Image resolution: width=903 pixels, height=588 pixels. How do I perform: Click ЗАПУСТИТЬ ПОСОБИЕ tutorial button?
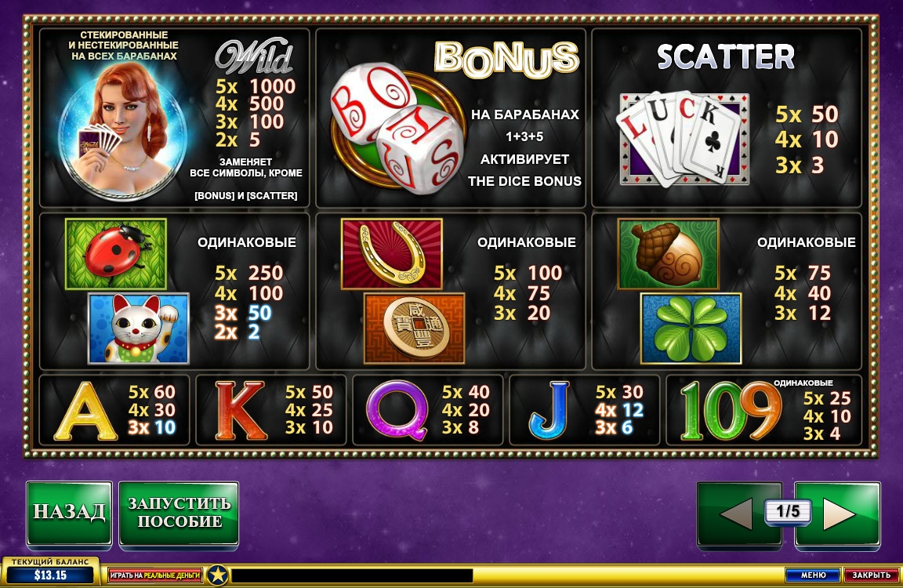point(179,512)
